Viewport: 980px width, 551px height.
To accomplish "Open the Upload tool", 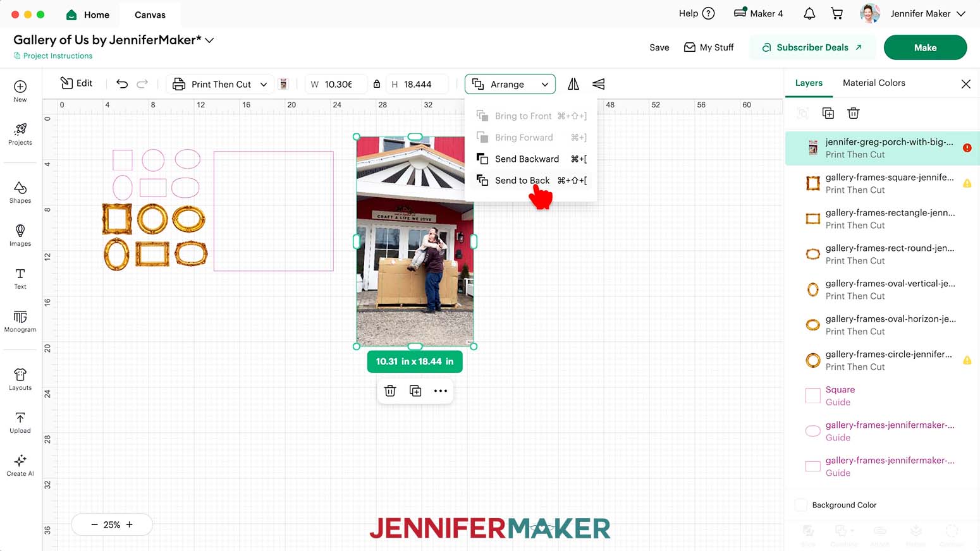I will click(x=20, y=422).
